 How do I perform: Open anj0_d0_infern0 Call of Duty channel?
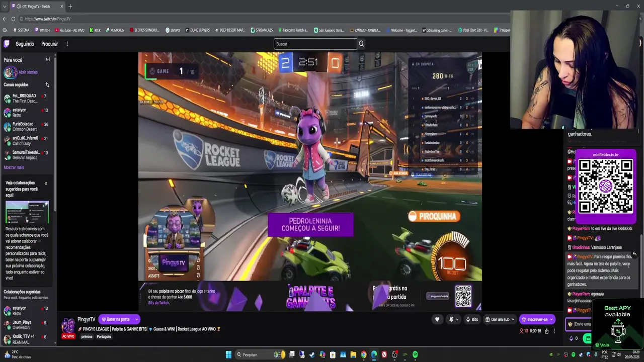[26, 141]
